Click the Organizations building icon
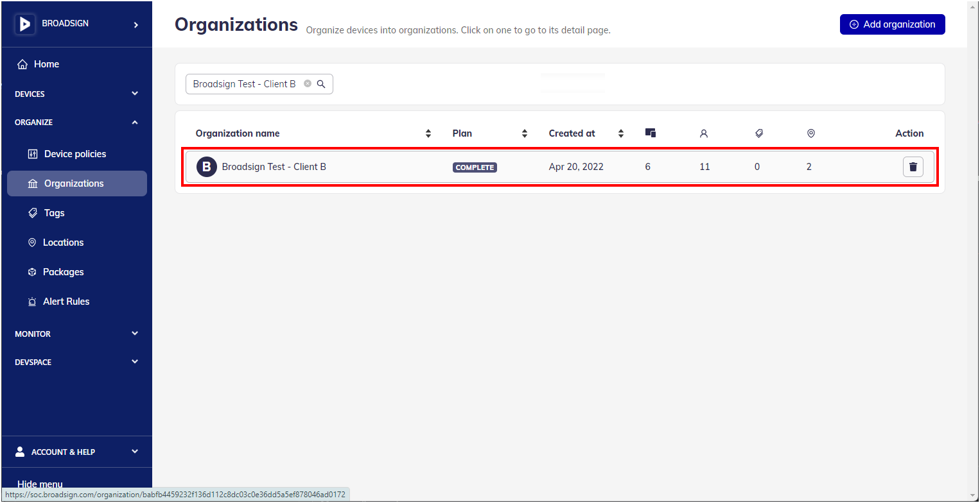 click(x=33, y=183)
